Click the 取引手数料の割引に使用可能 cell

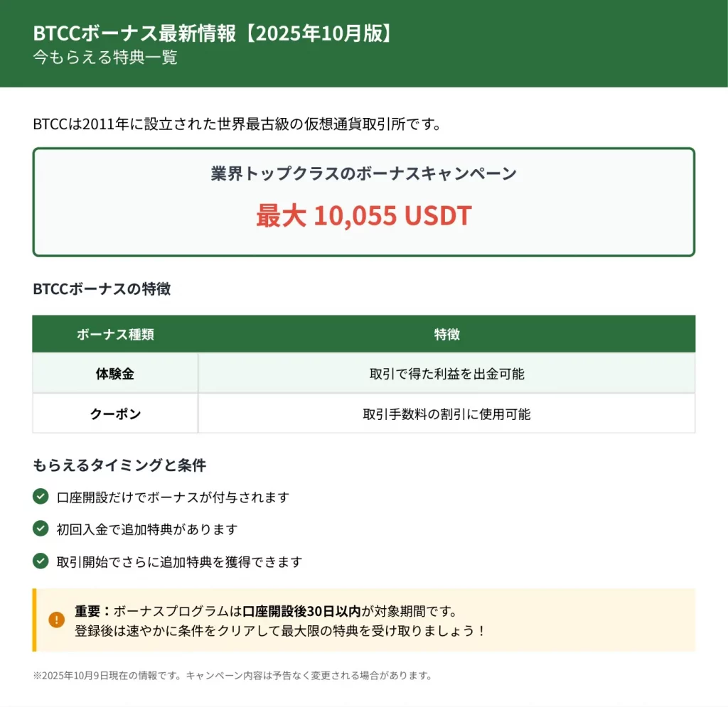[446, 414]
